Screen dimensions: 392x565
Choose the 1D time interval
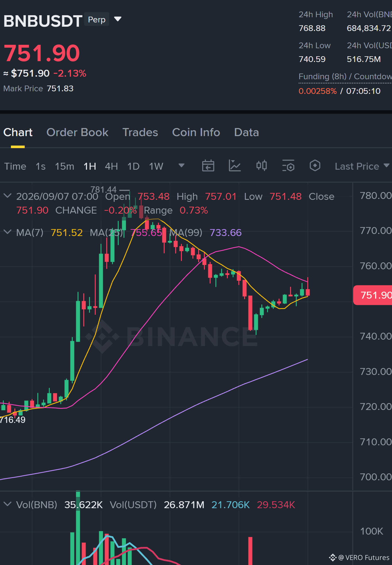click(134, 166)
